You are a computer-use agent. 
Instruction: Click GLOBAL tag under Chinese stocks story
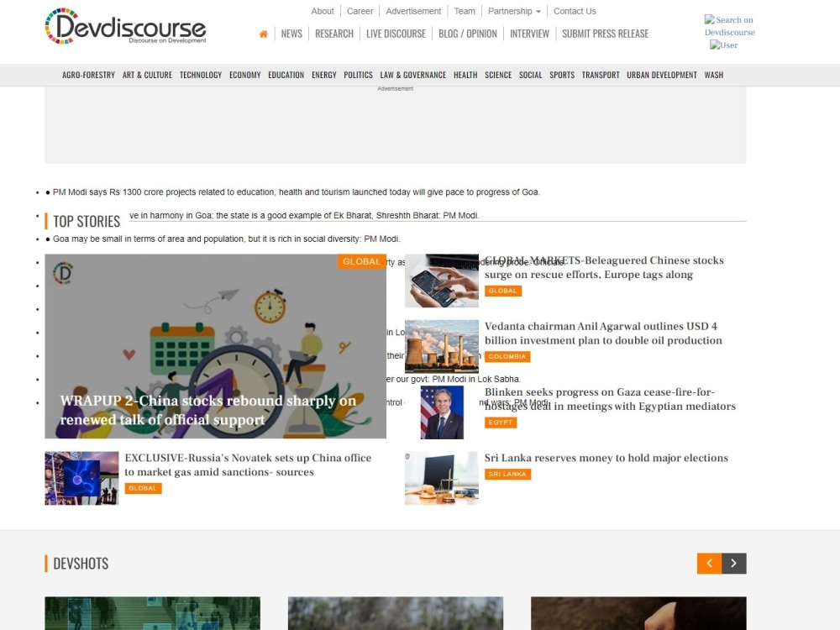[502, 291]
